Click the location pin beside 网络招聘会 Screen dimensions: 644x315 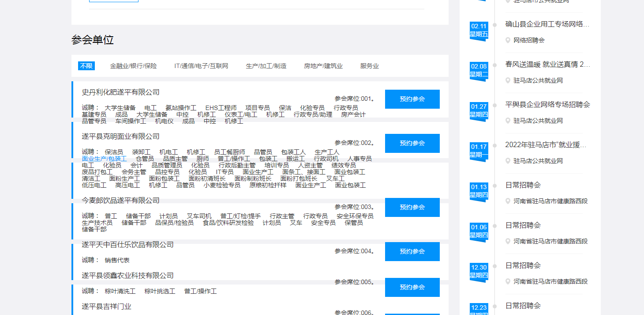point(508,40)
